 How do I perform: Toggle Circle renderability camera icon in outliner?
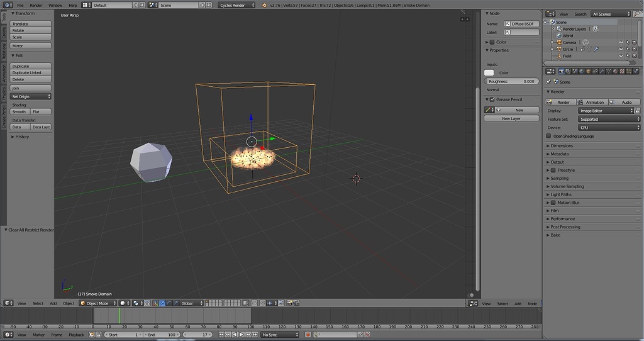[x=634, y=49]
